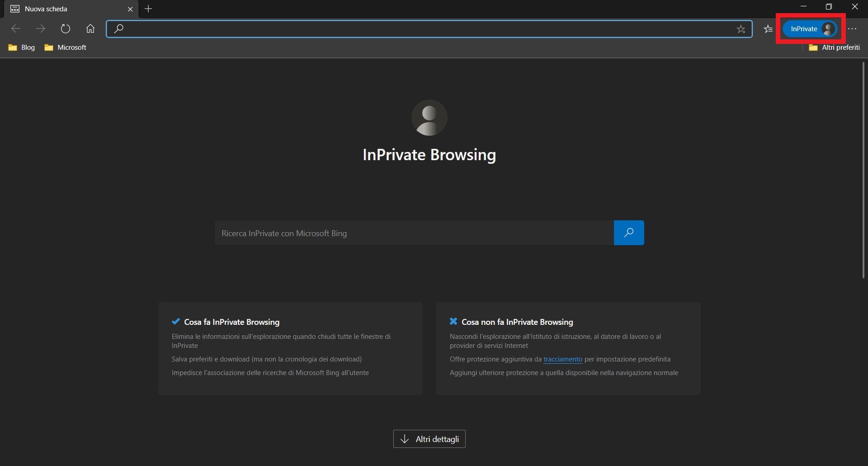The height and width of the screenshot is (466, 868).
Task: Click the blue Bing search button
Action: (x=629, y=233)
